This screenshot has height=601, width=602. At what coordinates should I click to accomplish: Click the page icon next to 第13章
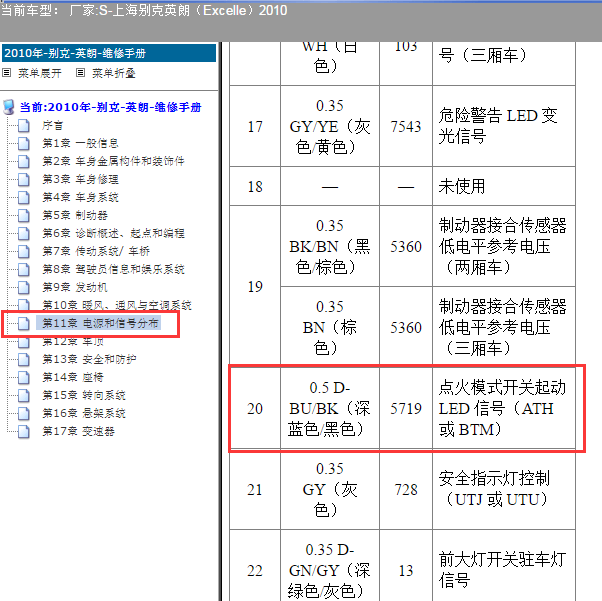click(24, 359)
